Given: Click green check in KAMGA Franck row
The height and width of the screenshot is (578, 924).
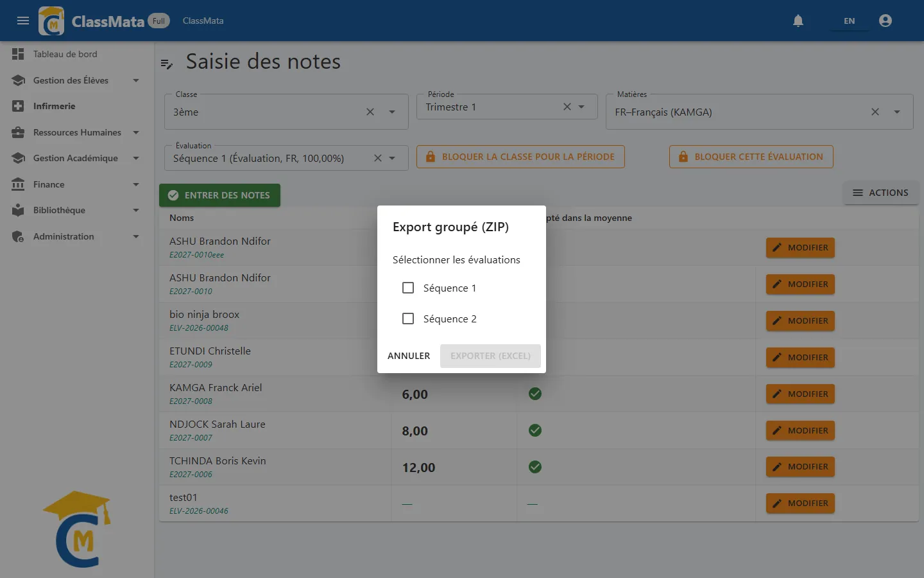Looking at the screenshot, I should [x=535, y=394].
